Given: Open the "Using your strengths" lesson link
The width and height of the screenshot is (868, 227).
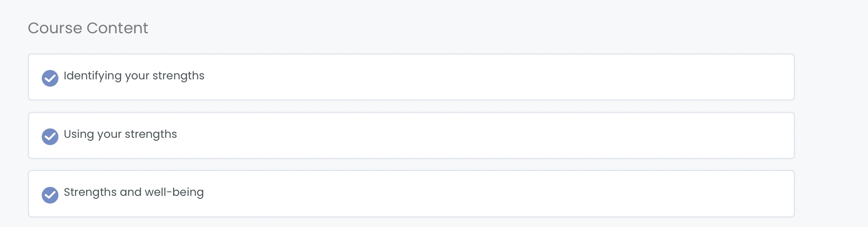Looking at the screenshot, I should pos(120,134).
